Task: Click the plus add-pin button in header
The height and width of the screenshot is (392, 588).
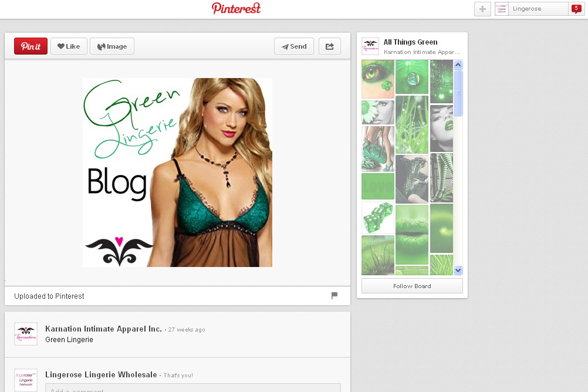Action: [482, 9]
